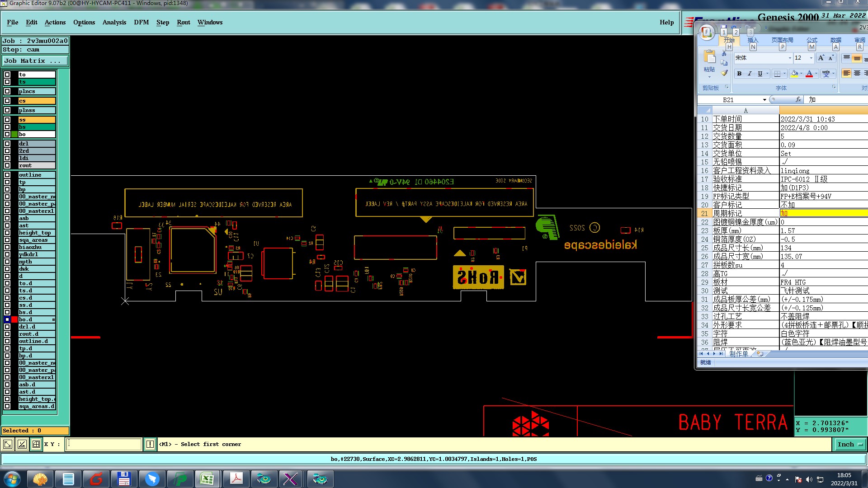Screen dimensions: 868x488
Task: Click the Help menu button
Action: pyautogui.click(x=666, y=22)
